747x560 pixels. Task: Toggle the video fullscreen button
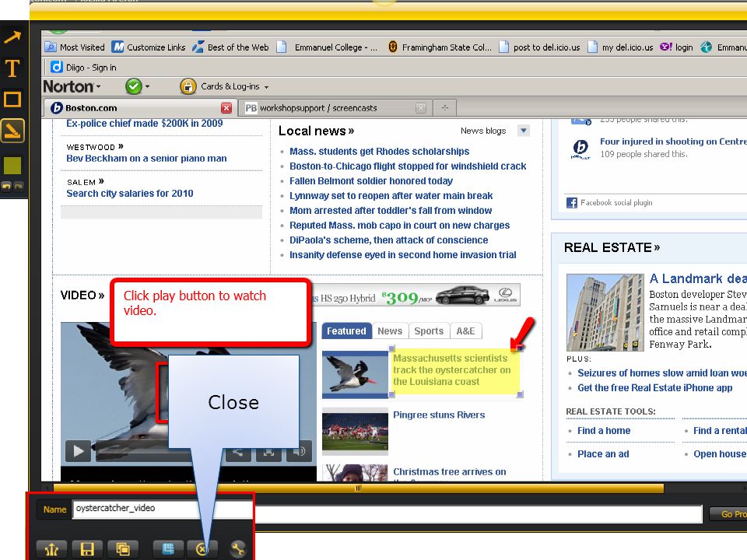(268, 451)
